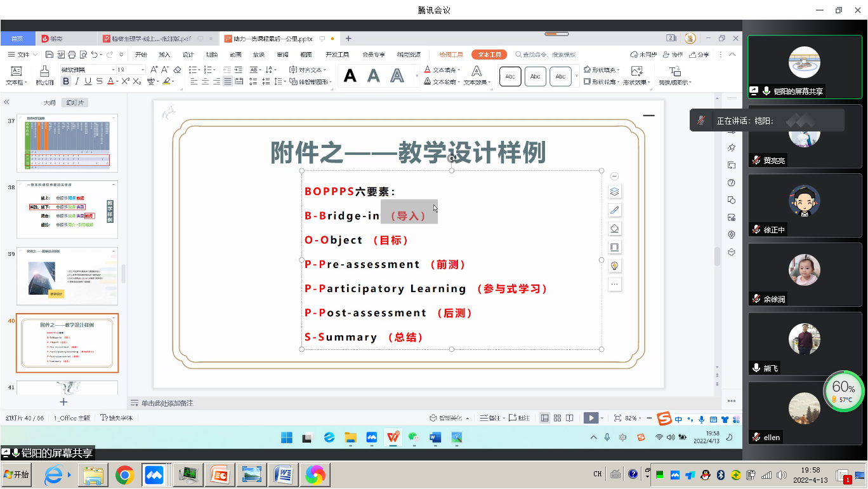Select slide 39 thumbnail in panel
This screenshot has height=489, width=868.
67,277
